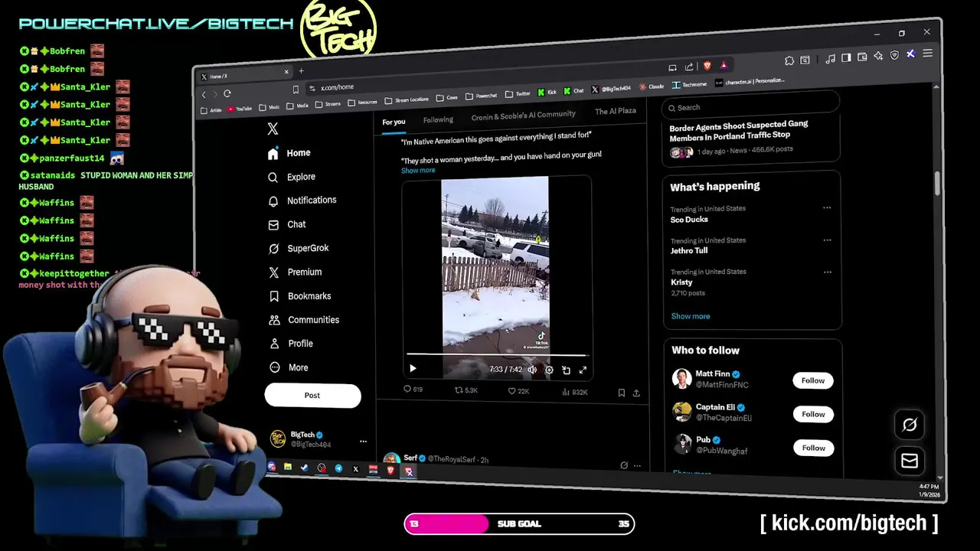Open the Powerchat bookmarks folder
The height and width of the screenshot is (551, 980).
point(482,96)
